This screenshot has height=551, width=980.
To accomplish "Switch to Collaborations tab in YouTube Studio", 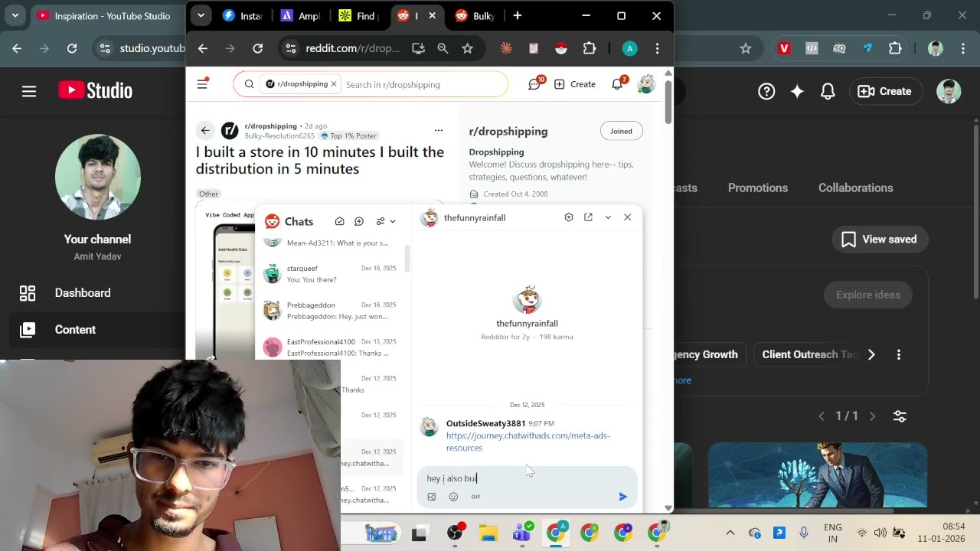I will 856,187.
